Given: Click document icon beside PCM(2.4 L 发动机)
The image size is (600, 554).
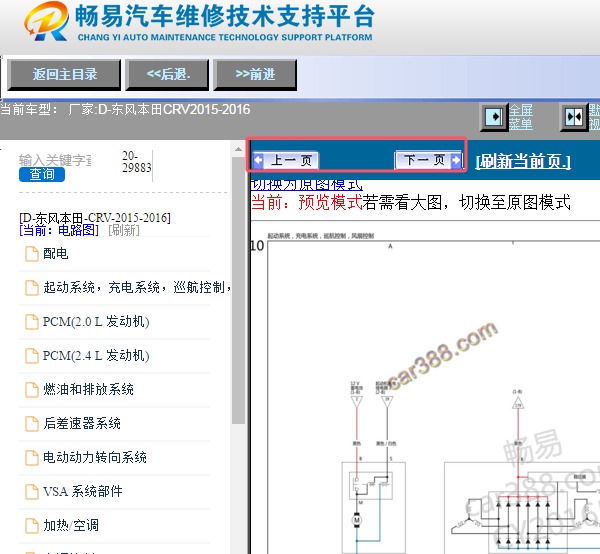Looking at the screenshot, I should click(x=32, y=356).
